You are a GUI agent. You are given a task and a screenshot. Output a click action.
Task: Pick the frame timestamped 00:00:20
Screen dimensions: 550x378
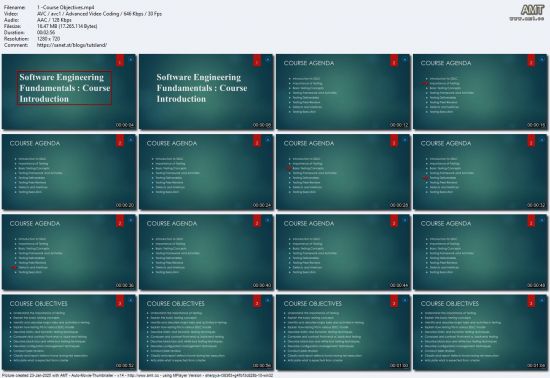pos(69,172)
